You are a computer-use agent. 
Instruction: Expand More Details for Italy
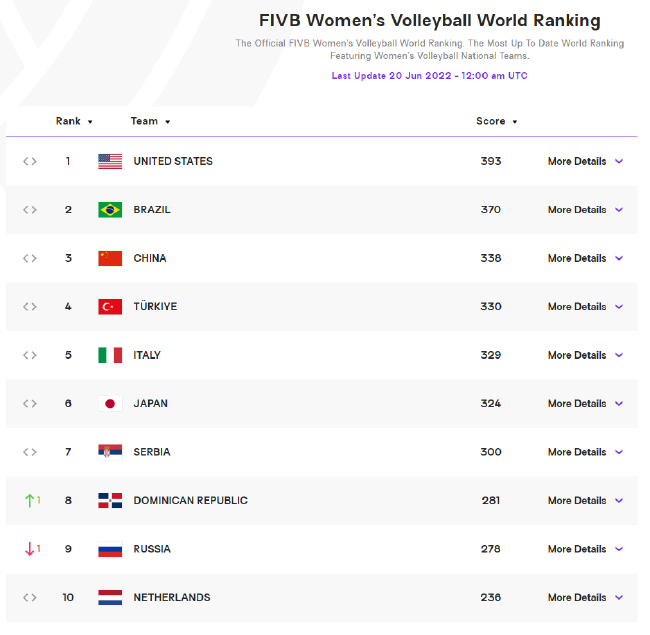click(x=585, y=355)
